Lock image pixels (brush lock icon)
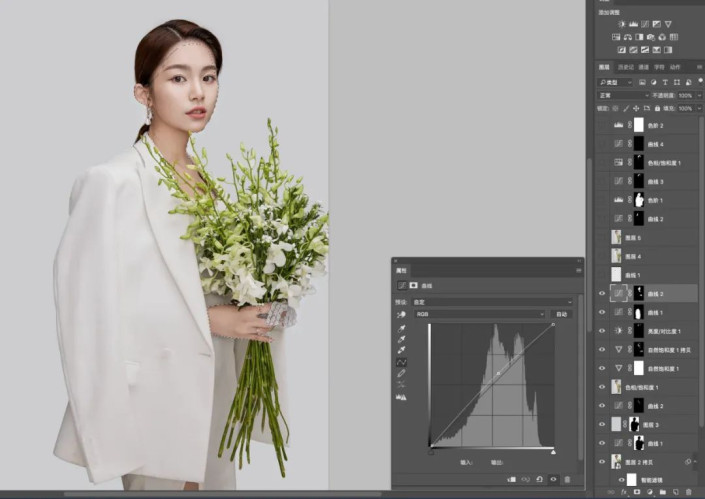Screen dimensions: 705x499 click(626, 108)
